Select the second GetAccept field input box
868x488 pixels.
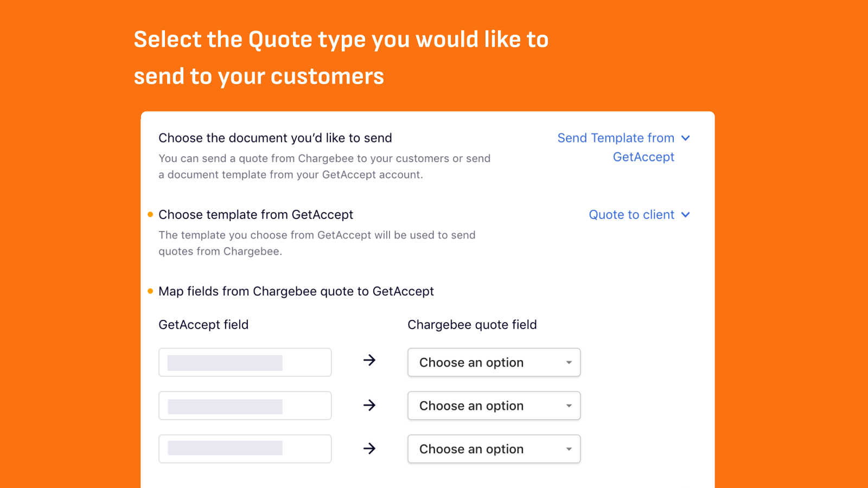tap(245, 406)
